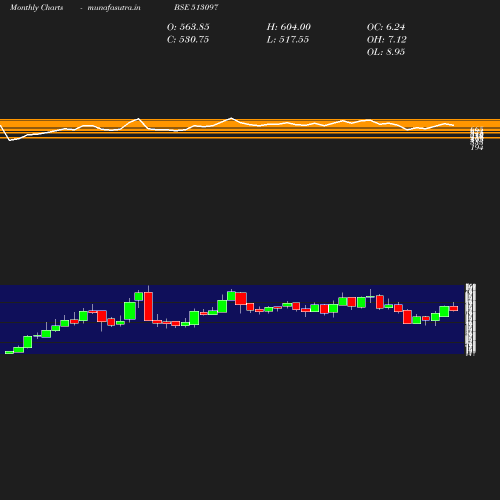Click the tallest red candlestick in price chart

[x=148, y=306]
